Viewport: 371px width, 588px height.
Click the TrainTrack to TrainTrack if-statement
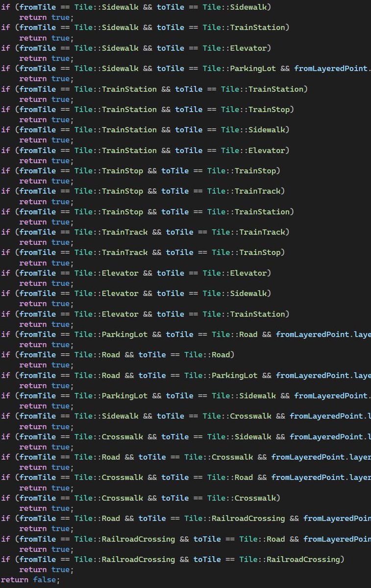click(146, 232)
